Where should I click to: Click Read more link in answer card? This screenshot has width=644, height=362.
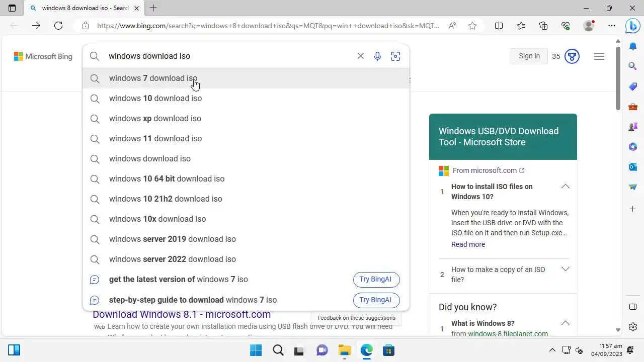pyautogui.click(x=468, y=244)
